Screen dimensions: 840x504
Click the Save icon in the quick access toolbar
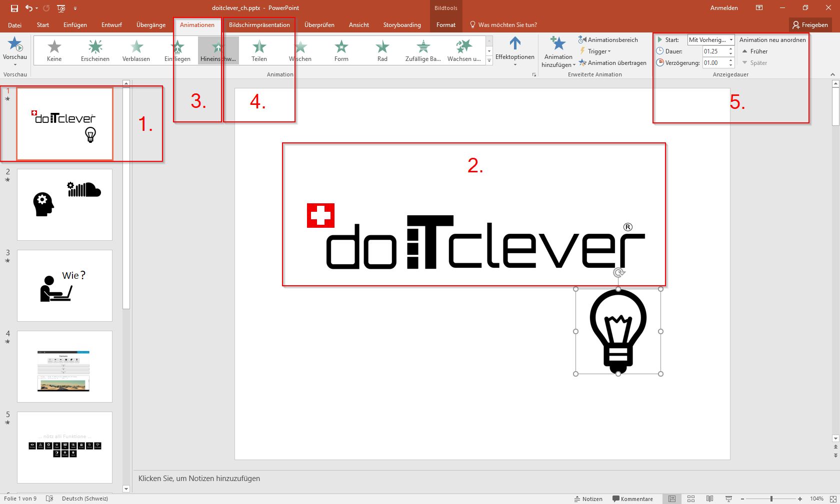tap(14, 8)
